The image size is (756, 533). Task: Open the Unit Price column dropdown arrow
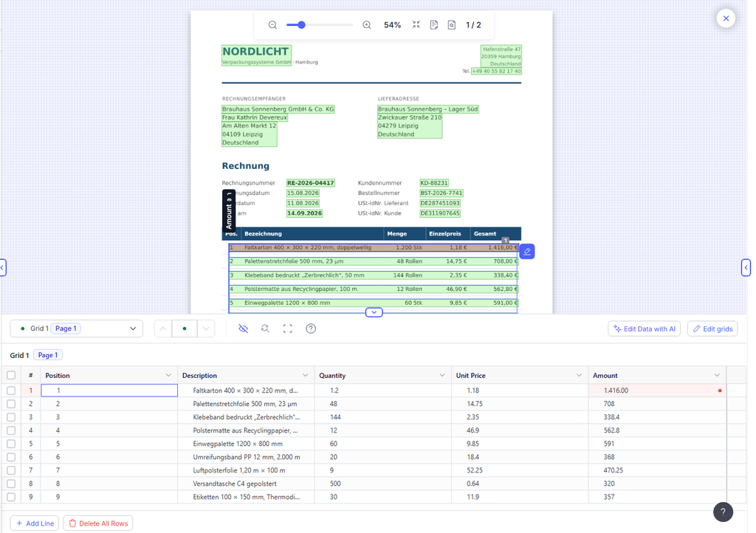tap(579, 376)
